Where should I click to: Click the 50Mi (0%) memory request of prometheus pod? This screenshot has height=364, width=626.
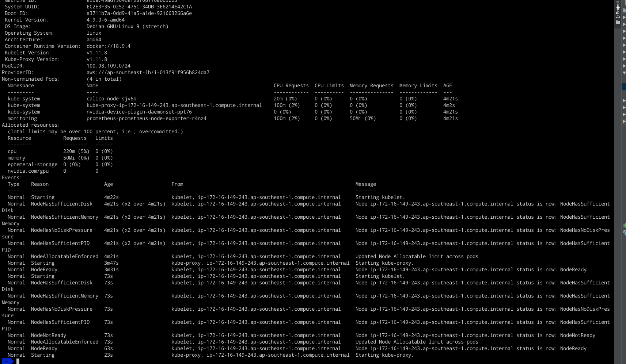(363, 118)
